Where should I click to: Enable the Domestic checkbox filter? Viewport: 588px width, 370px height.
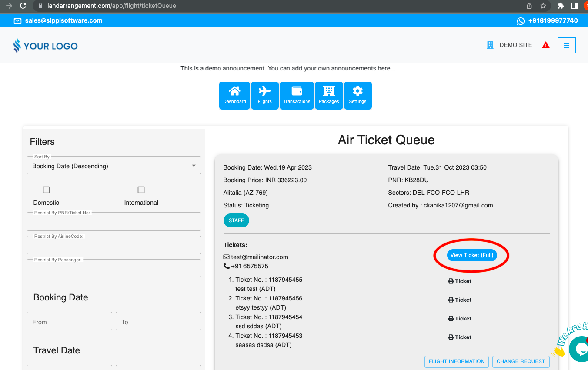[x=47, y=190]
